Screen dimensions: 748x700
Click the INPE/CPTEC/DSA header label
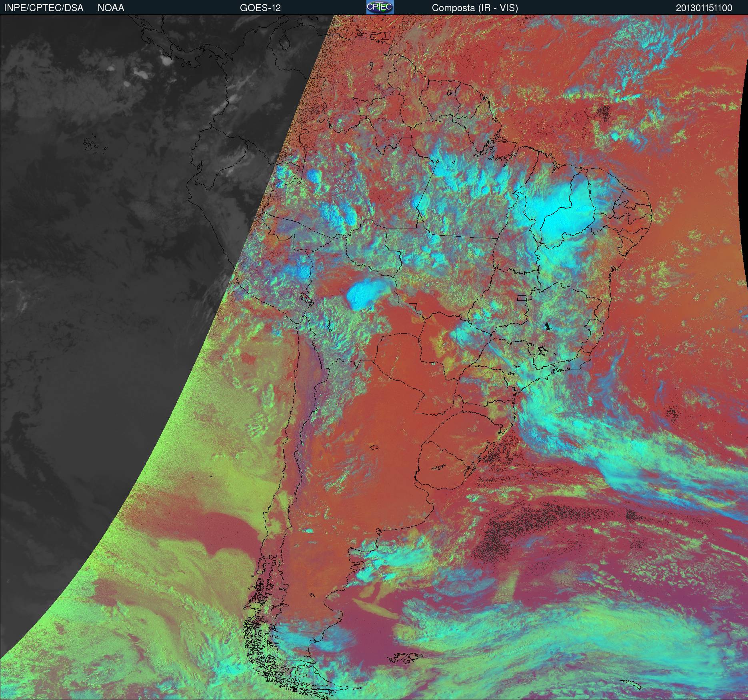click(x=44, y=8)
